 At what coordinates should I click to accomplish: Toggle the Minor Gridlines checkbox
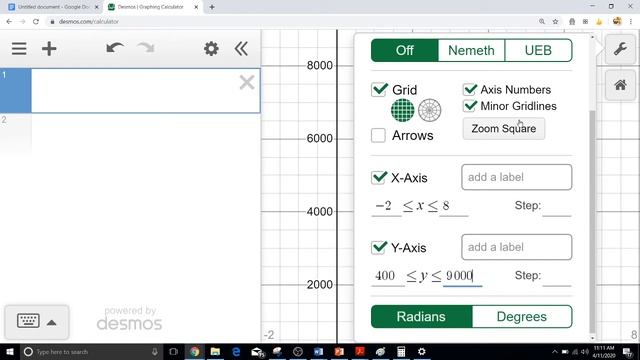[x=470, y=106]
